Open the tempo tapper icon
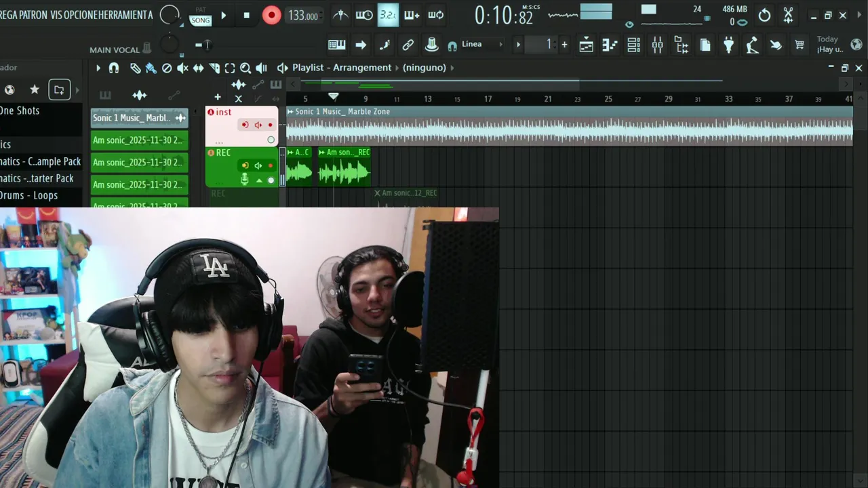This screenshot has height=488, width=868. tap(752, 45)
